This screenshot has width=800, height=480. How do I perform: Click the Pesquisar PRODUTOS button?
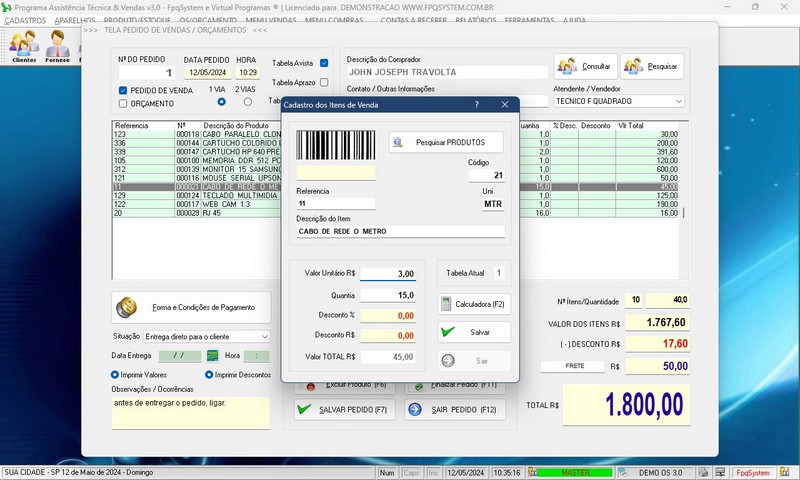[446, 142]
